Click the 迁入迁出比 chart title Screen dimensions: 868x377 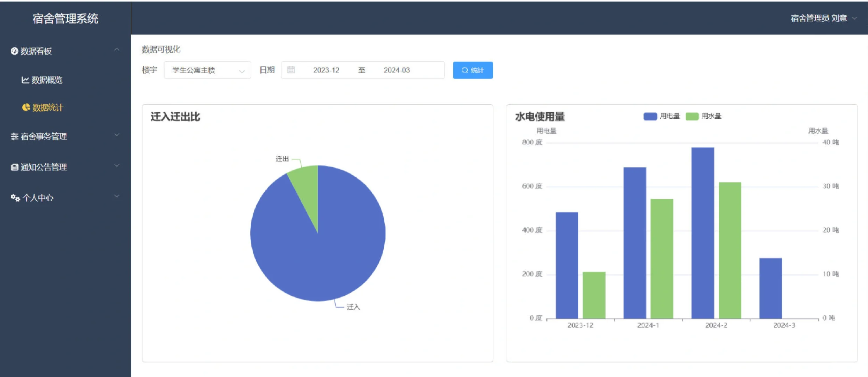click(175, 117)
